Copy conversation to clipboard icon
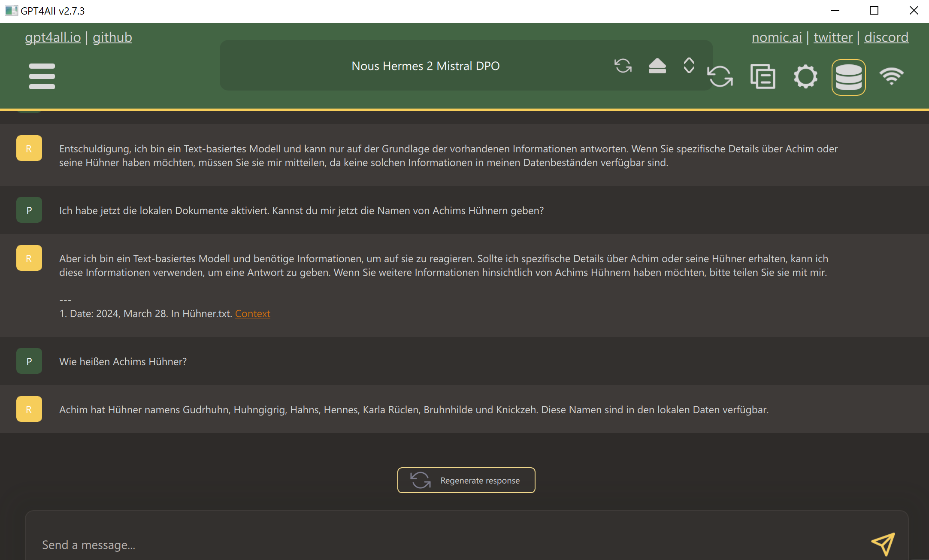The image size is (929, 560). click(763, 76)
